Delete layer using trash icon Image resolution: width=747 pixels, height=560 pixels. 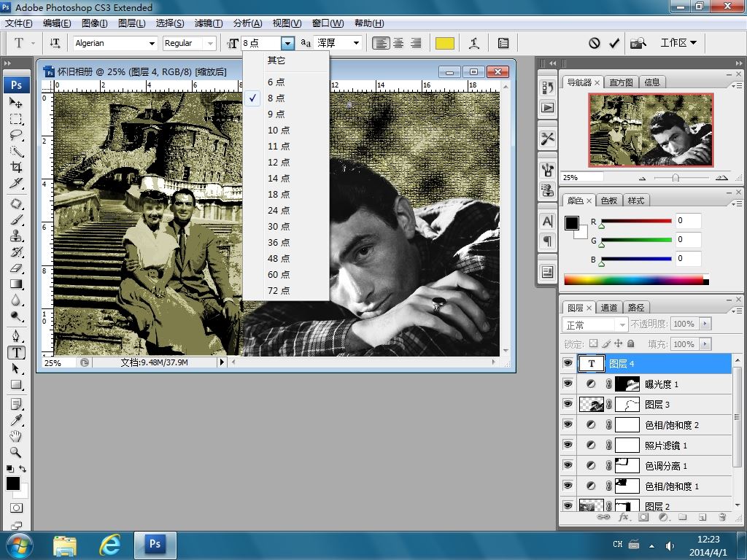(722, 517)
